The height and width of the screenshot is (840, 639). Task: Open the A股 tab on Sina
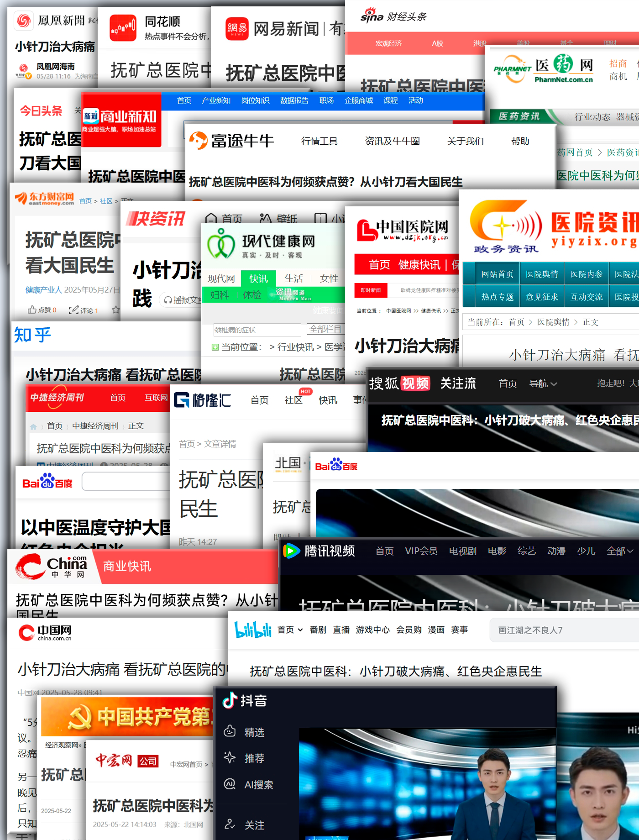(x=437, y=43)
